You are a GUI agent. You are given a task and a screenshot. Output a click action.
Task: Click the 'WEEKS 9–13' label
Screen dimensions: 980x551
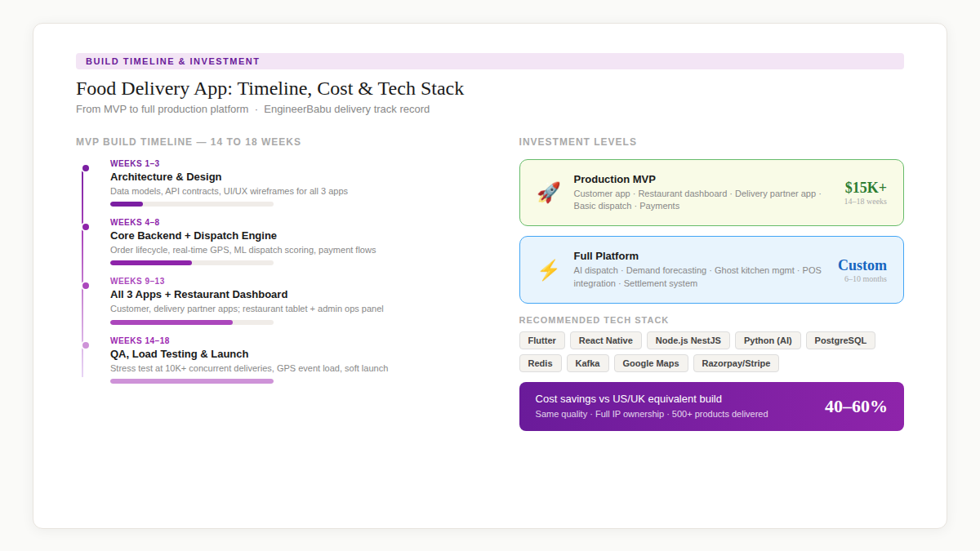pos(137,281)
